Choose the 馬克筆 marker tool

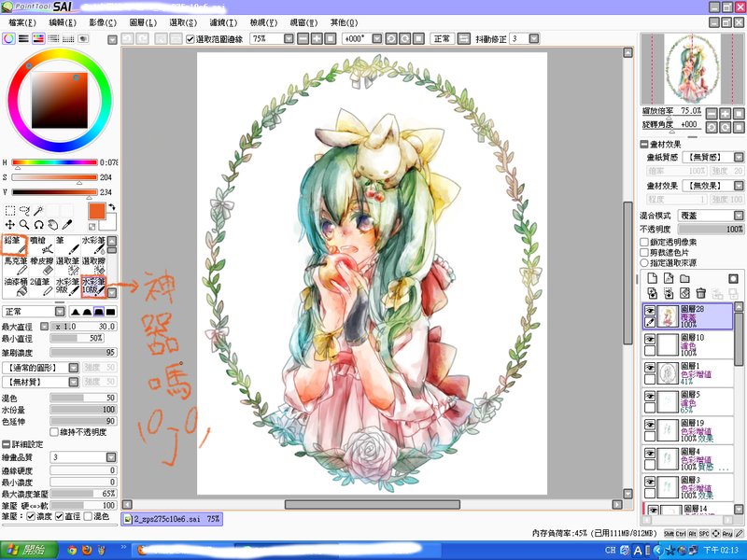pos(15,266)
